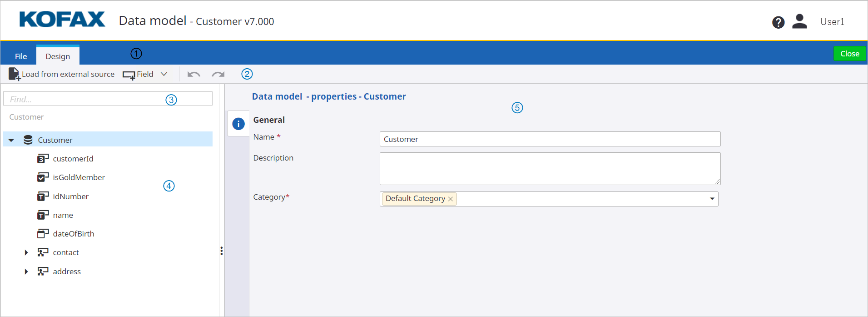The width and height of the screenshot is (868, 317).
Task: Click the Customer database icon in tree
Action: (28, 140)
